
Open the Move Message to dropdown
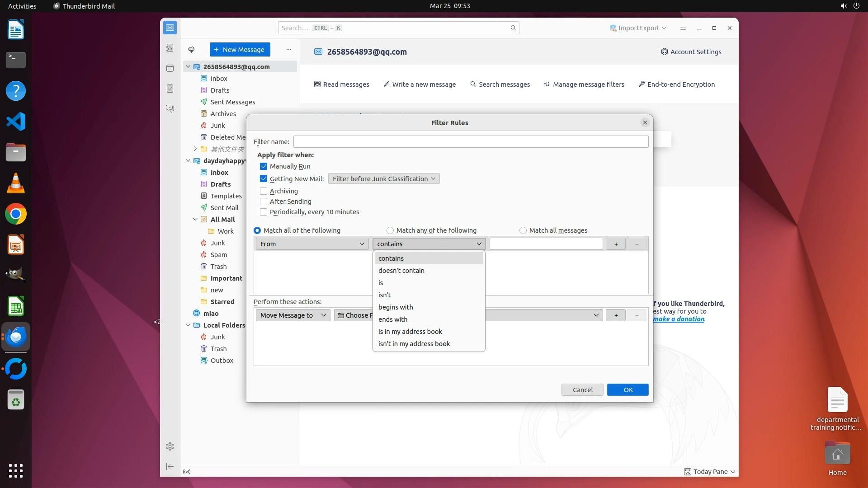(293, 315)
